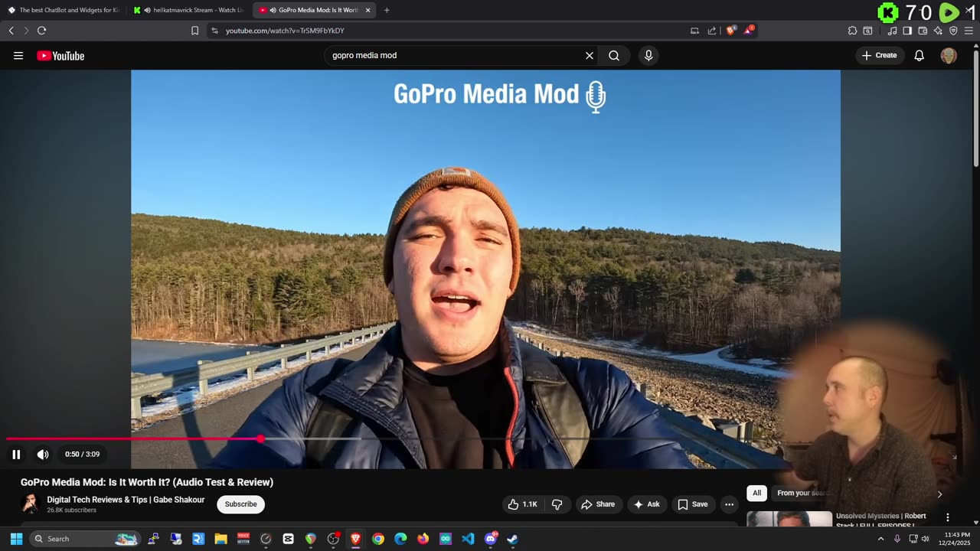This screenshot has width=980, height=551.
Task: Click the youtube.com address bar URL
Action: point(285,31)
